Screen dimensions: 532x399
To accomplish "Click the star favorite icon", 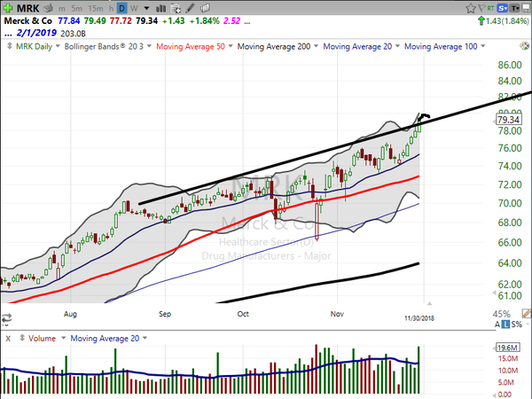I will (x=470, y=8).
